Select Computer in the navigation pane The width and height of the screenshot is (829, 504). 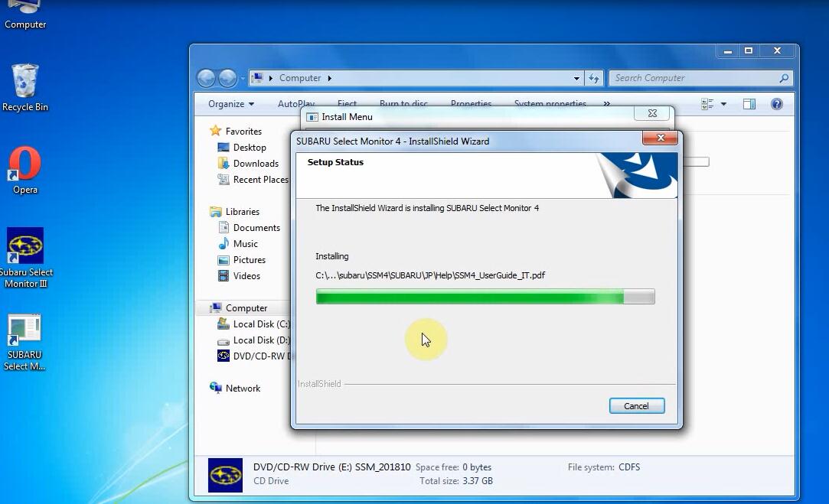pyautogui.click(x=246, y=308)
